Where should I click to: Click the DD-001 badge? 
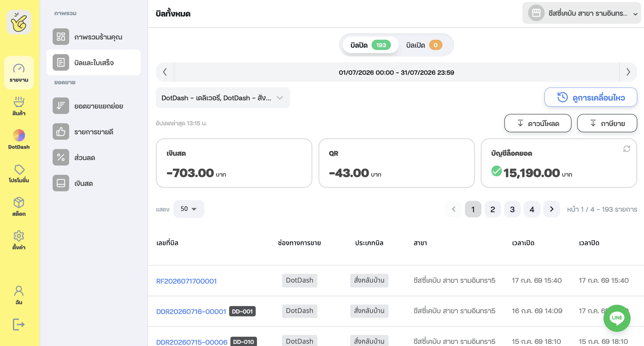242,311
